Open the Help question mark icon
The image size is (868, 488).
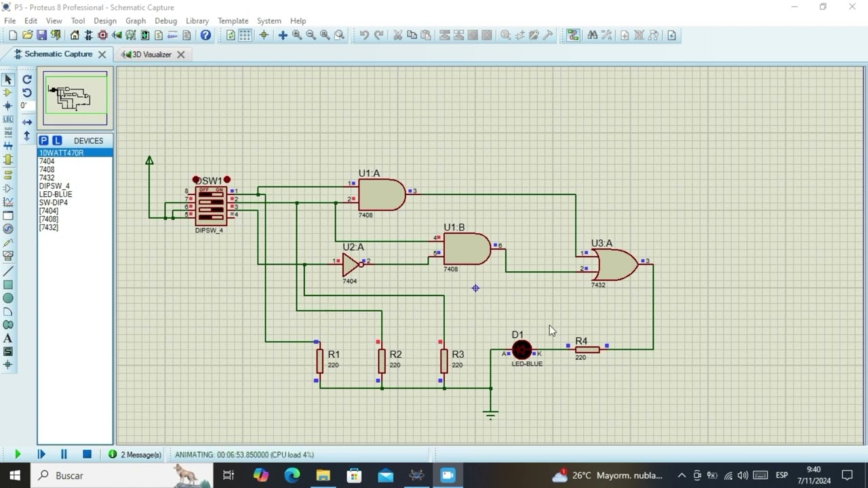tap(205, 35)
